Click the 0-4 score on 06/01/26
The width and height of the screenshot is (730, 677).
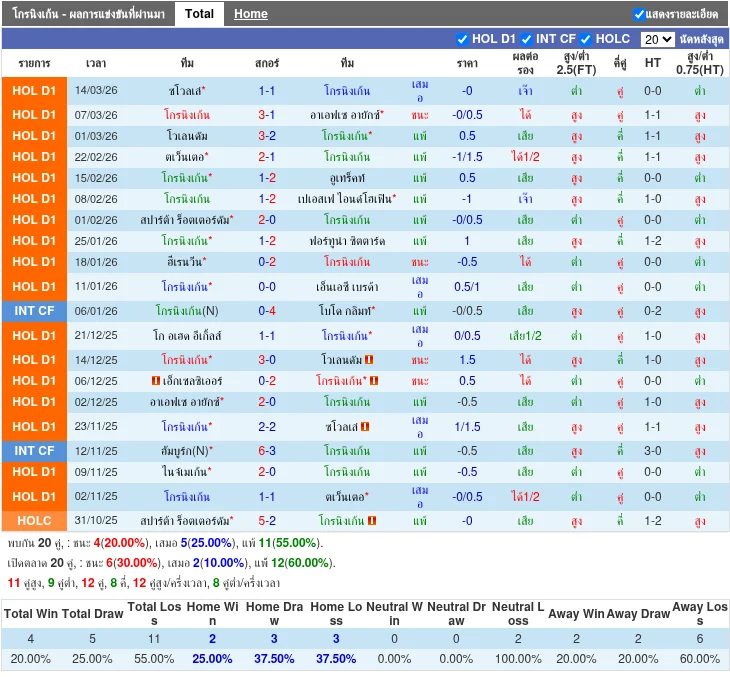(267, 311)
